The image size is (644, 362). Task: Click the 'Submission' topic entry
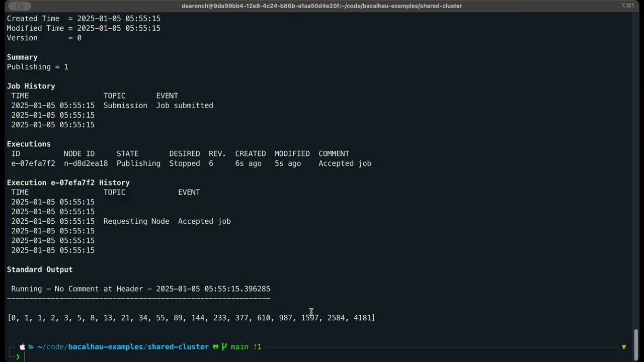click(125, 106)
